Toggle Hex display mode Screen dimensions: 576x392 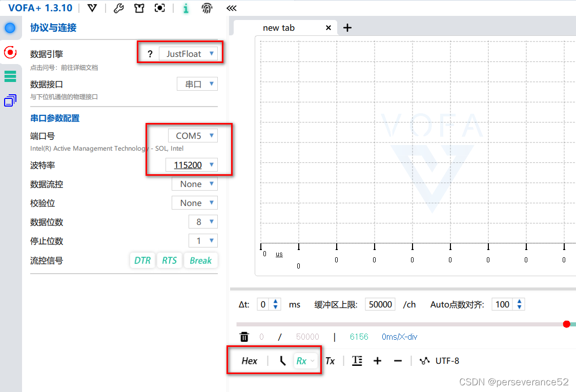pos(249,361)
